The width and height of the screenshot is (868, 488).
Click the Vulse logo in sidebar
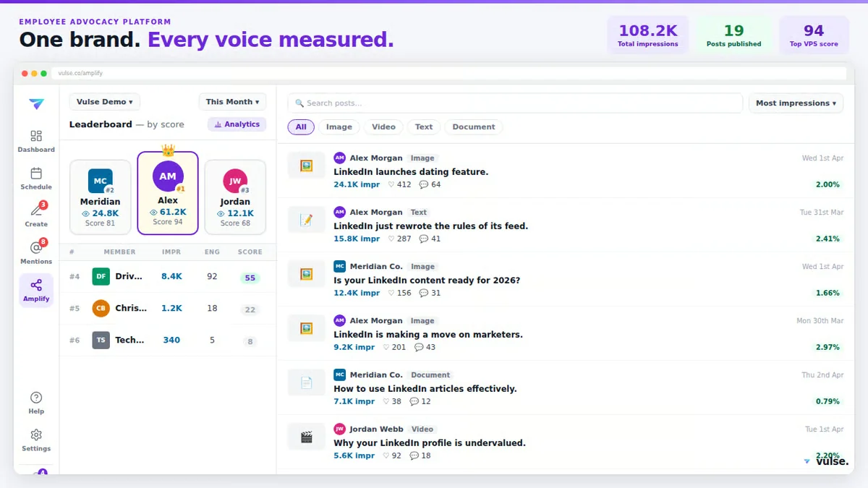[x=36, y=104]
